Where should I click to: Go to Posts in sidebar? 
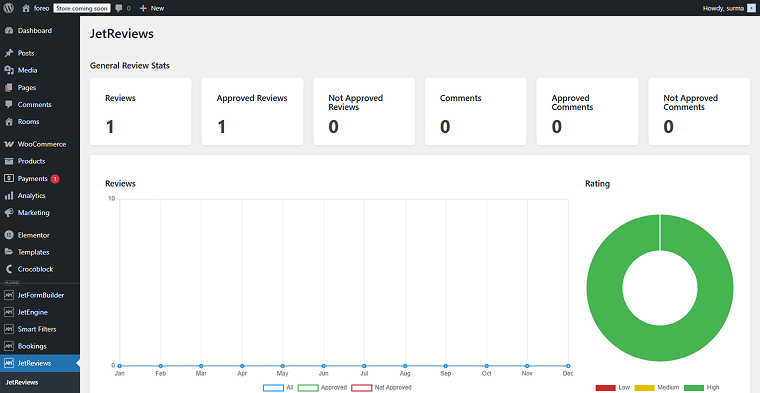40,53
